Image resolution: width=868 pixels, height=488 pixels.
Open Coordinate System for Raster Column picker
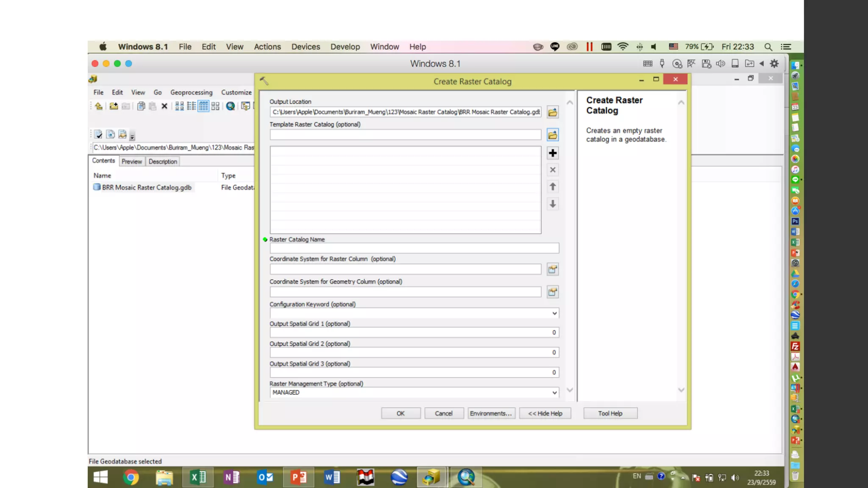[x=552, y=269]
